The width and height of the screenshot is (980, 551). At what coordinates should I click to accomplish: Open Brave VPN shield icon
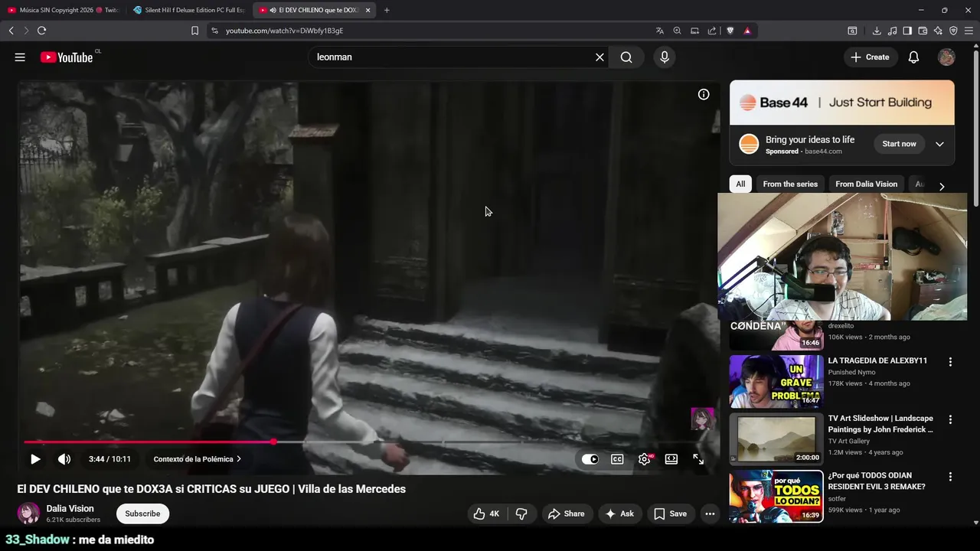point(953,31)
